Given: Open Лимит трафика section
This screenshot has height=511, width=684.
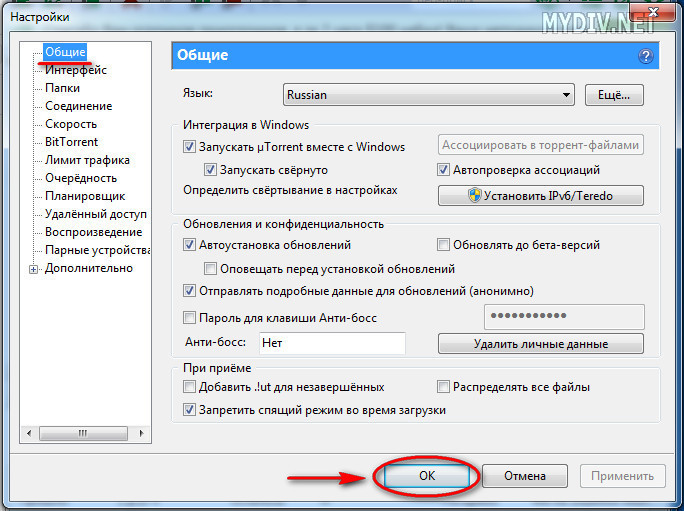Looking at the screenshot, I should (x=87, y=160).
